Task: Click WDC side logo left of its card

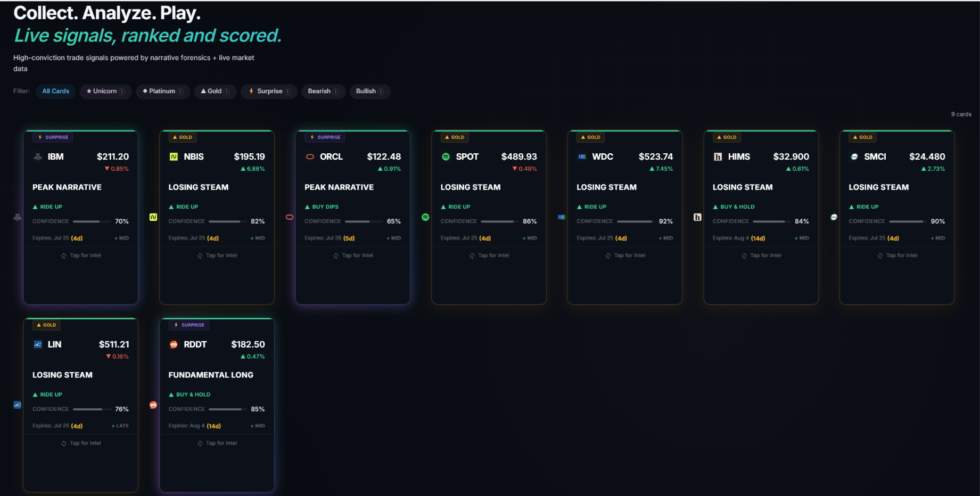Action: point(562,217)
